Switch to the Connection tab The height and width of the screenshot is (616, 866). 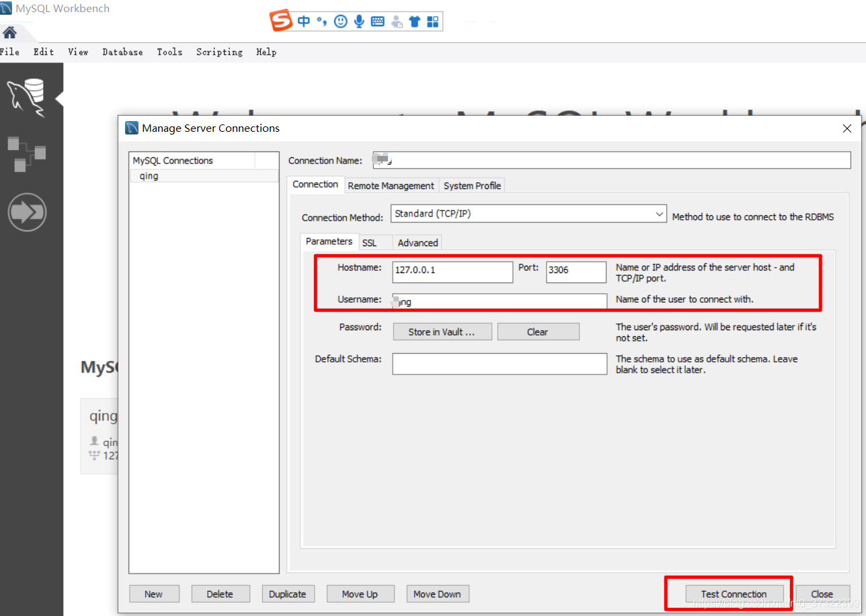[x=315, y=184]
